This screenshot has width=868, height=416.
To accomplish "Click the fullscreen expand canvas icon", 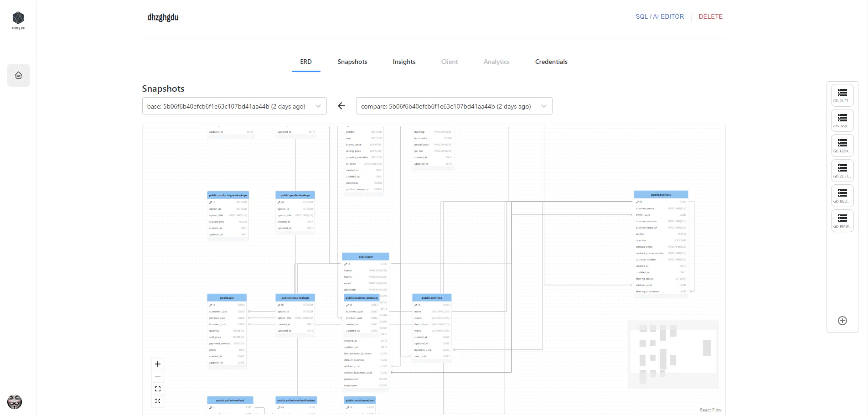I will (x=158, y=401).
